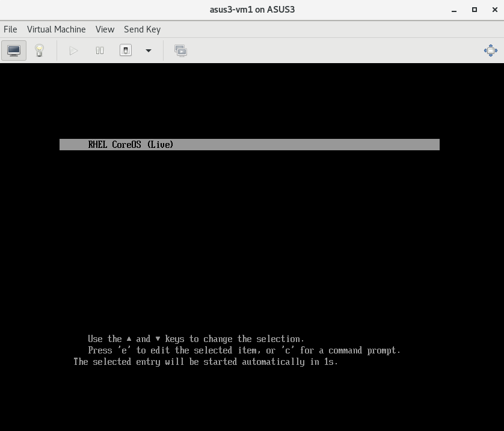Select the RHEL CoreOS (Live) boot entry
The height and width of the screenshot is (431, 504).
pyautogui.click(x=249, y=144)
